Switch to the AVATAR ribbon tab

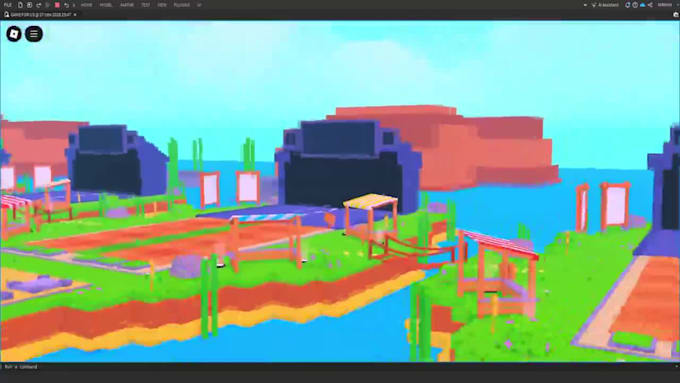click(x=127, y=5)
